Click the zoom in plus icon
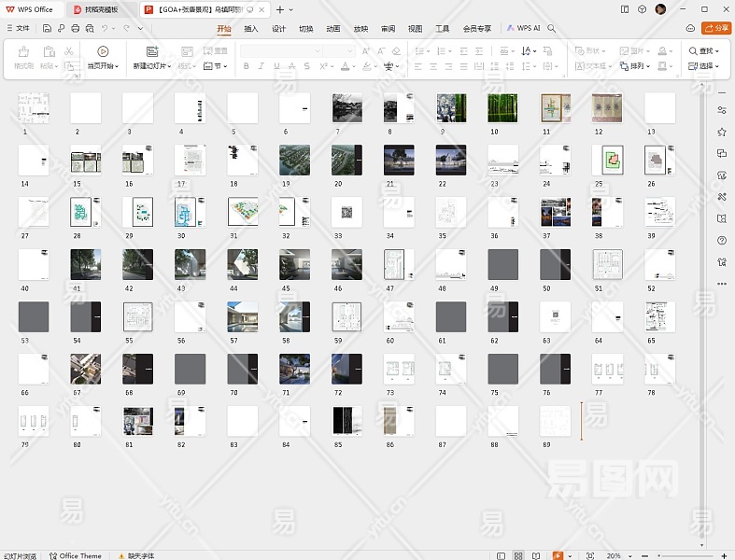The width and height of the screenshot is (735, 560). coord(723,555)
